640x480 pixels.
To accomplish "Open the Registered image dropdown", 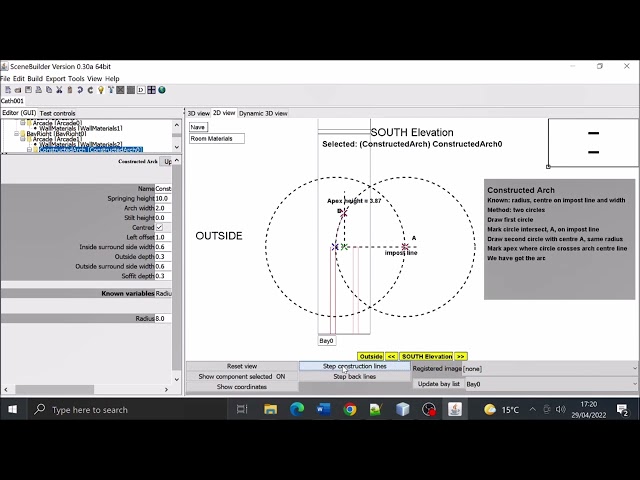I will [548, 369].
